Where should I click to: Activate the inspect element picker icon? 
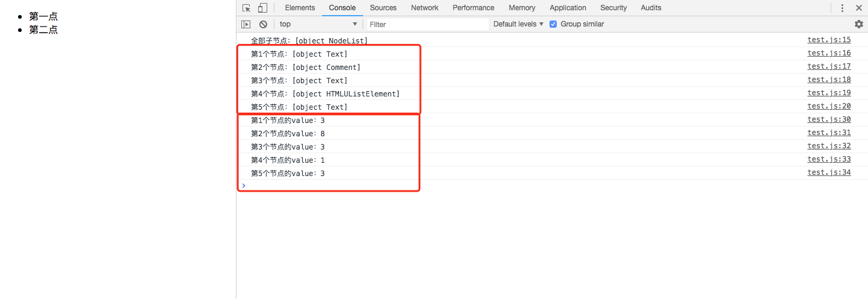point(247,8)
